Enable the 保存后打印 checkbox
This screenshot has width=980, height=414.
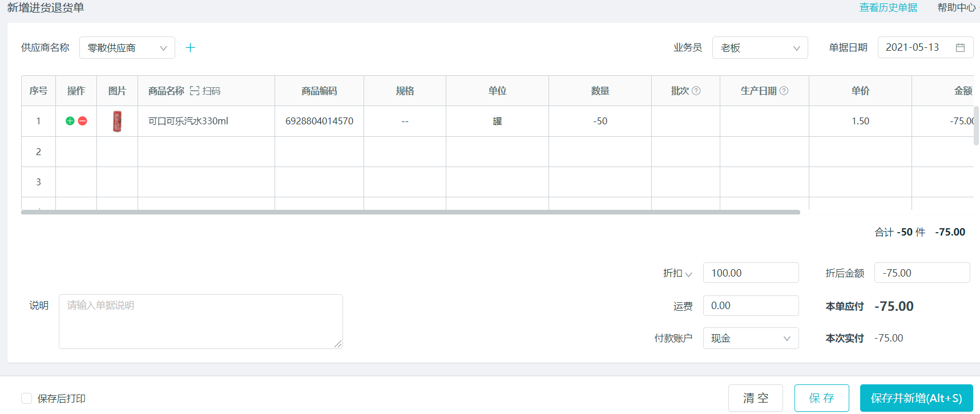pyautogui.click(x=27, y=398)
